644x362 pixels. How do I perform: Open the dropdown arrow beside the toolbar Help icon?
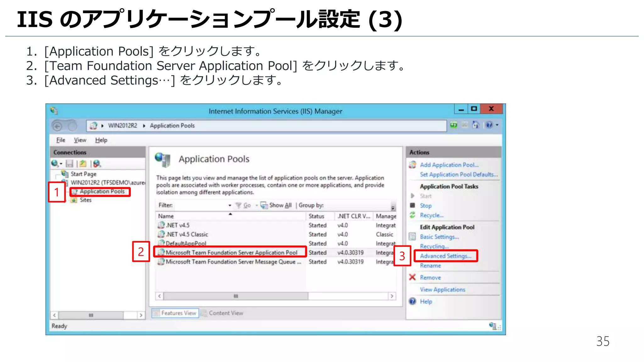(497, 125)
